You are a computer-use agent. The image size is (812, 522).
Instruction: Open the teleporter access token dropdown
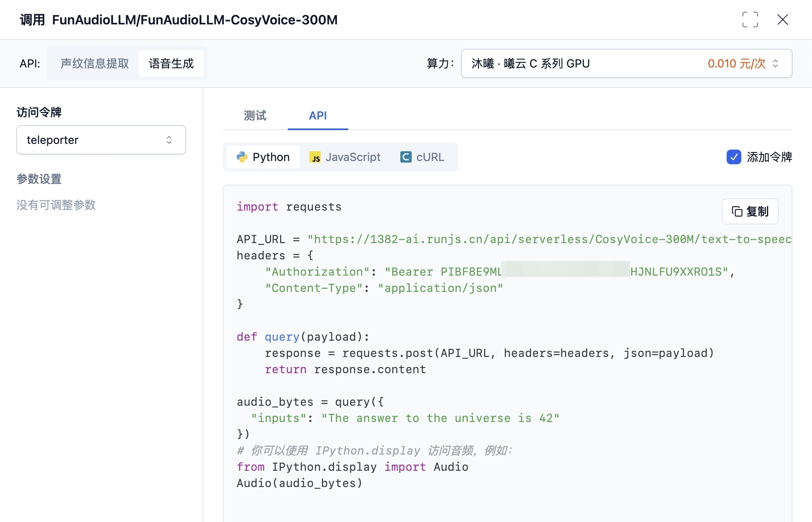(x=101, y=140)
